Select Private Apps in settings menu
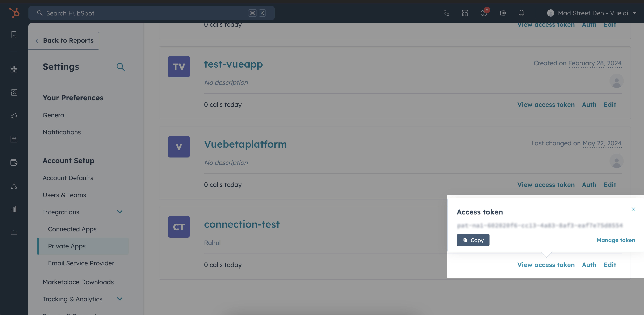Image resolution: width=644 pixels, height=315 pixels. coord(67,246)
